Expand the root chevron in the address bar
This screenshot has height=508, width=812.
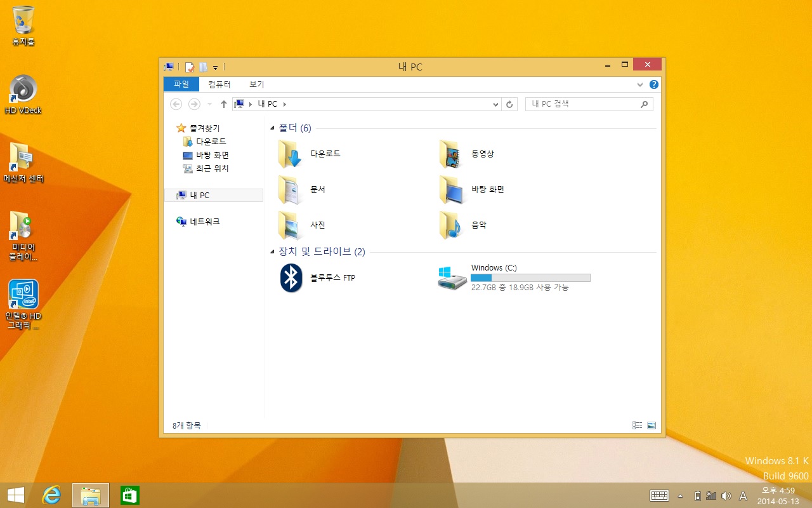click(x=251, y=104)
